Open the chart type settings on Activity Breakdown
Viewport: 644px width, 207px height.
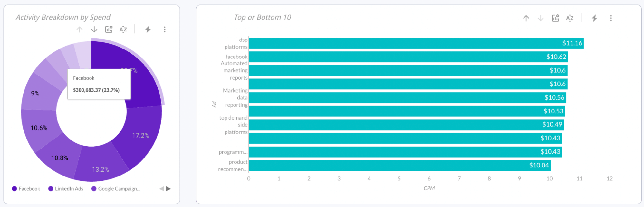point(109,29)
